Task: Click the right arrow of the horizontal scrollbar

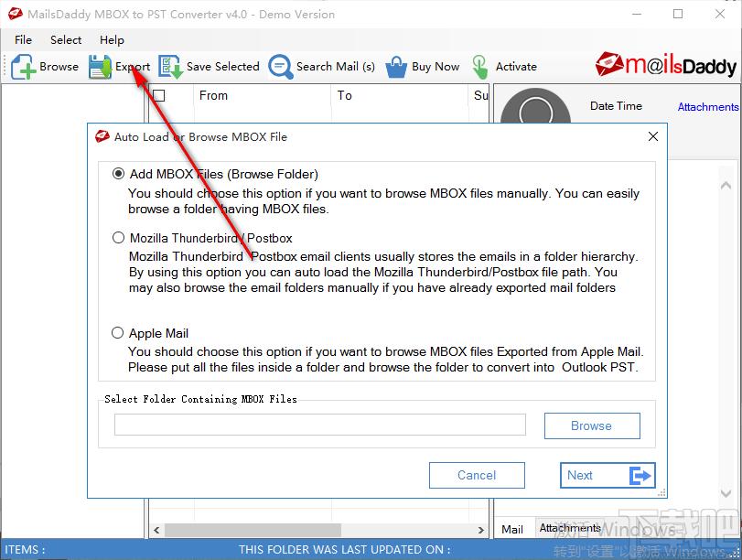Action: click(x=480, y=530)
